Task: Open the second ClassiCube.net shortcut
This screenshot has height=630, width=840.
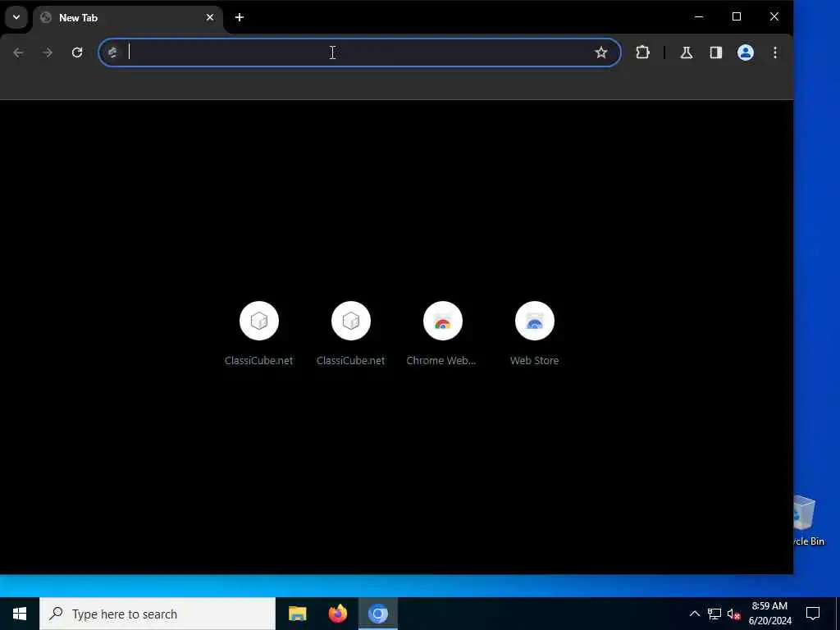Action: coord(351,335)
